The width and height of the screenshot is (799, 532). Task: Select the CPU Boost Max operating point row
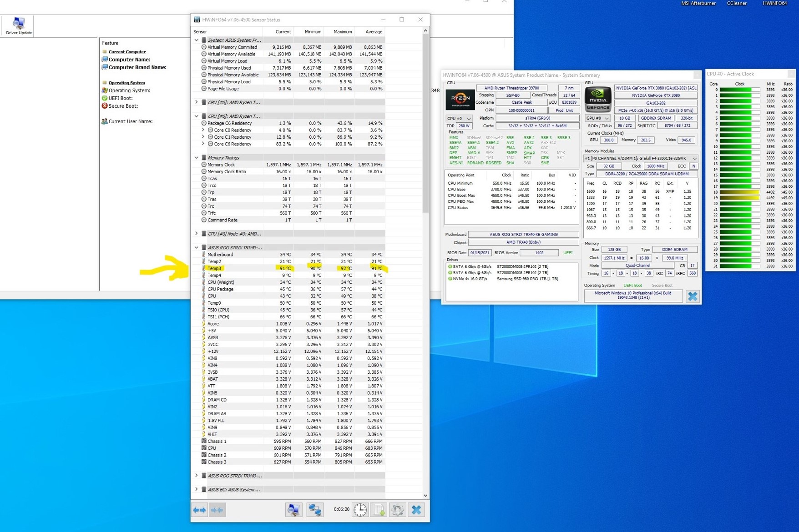click(511, 196)
